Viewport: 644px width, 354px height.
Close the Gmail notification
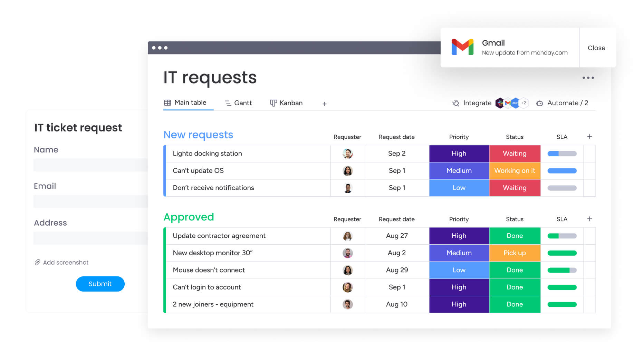pos(596,48)
